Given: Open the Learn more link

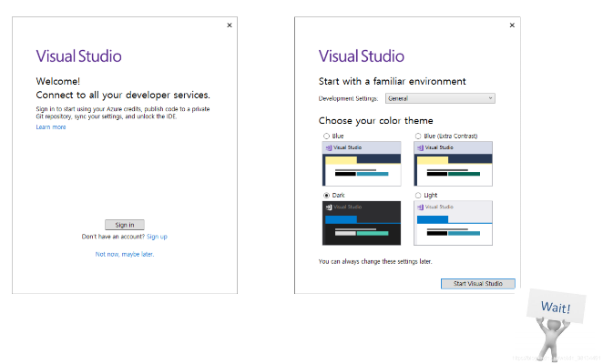Looking at the screenshot, I should click(x=51, y=126).
